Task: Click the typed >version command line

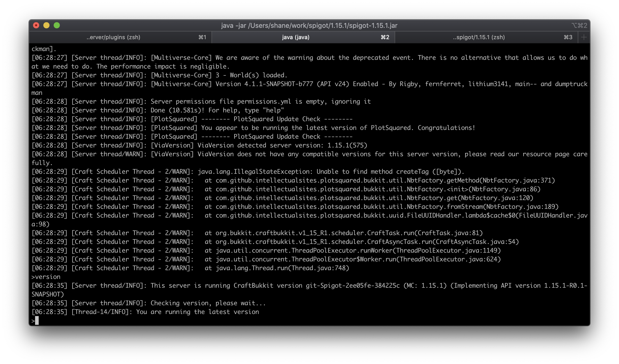Action: (46, 277)
